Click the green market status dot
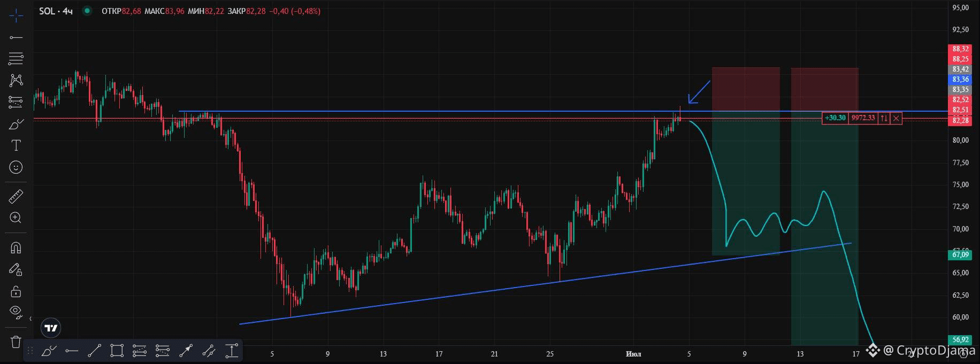 click(87, 11)
